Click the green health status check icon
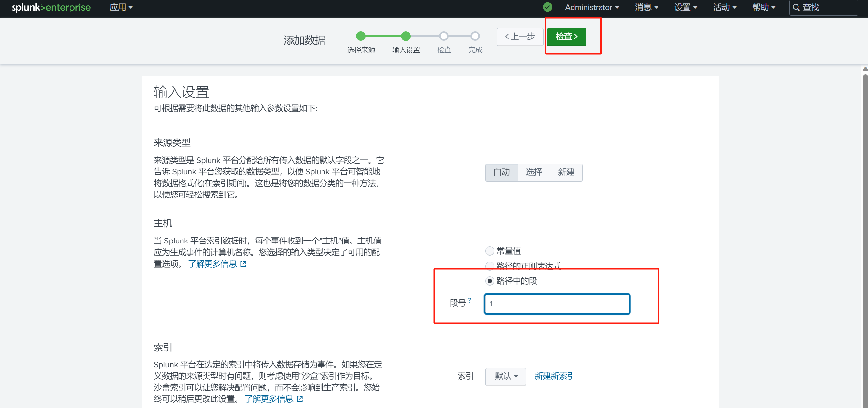 pos(547,7)
